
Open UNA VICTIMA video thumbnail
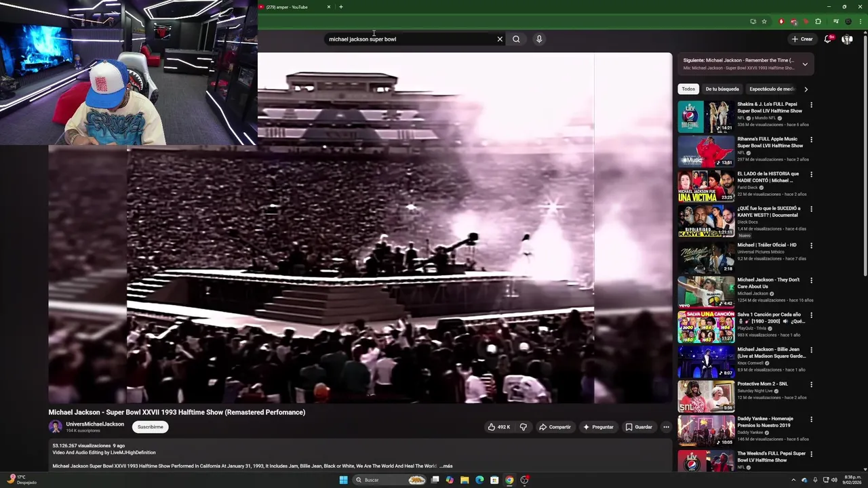(x=706, y=186)
